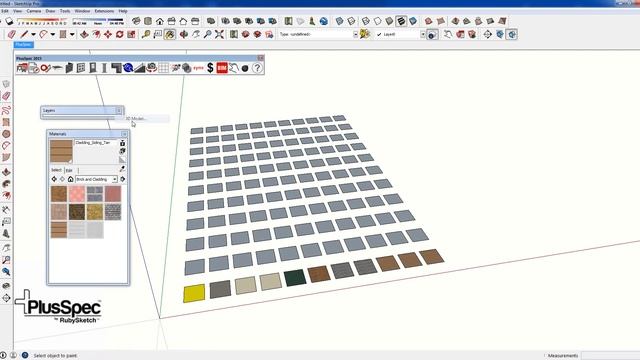Select the Scale tool

(131, 34)
